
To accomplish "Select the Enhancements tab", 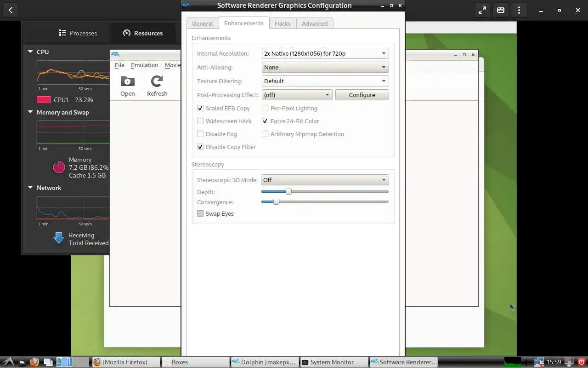I will pyautogui.click(x=244, y=23).
